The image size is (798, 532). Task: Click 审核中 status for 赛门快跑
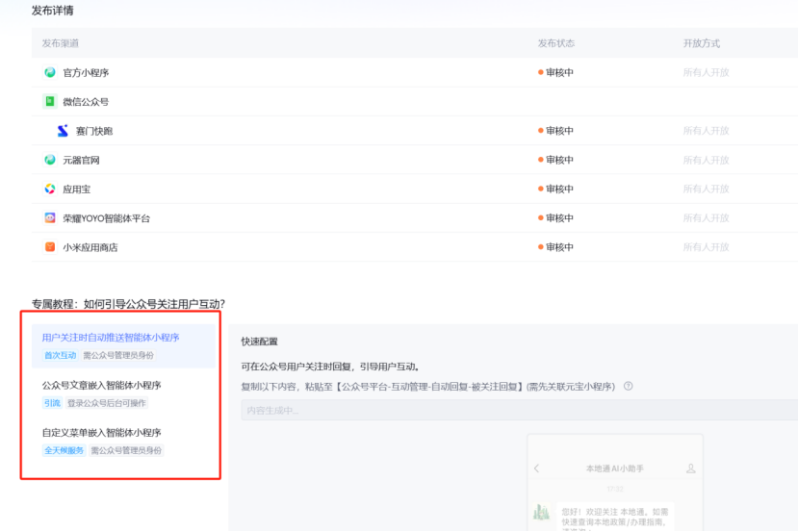(x=555, y=131)
